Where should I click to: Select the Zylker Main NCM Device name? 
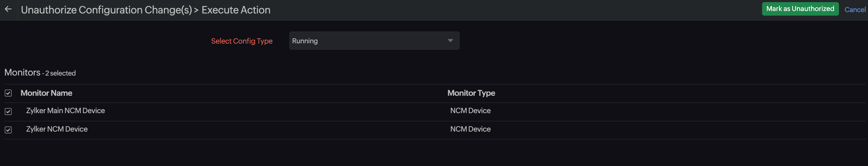pyautogui.click(x=66, y=111)
